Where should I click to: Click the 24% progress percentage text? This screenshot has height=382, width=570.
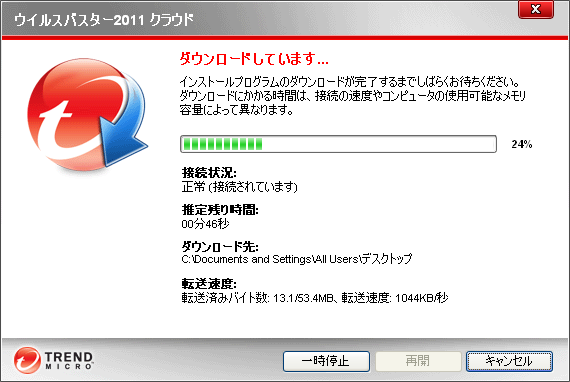pos(522,144)
